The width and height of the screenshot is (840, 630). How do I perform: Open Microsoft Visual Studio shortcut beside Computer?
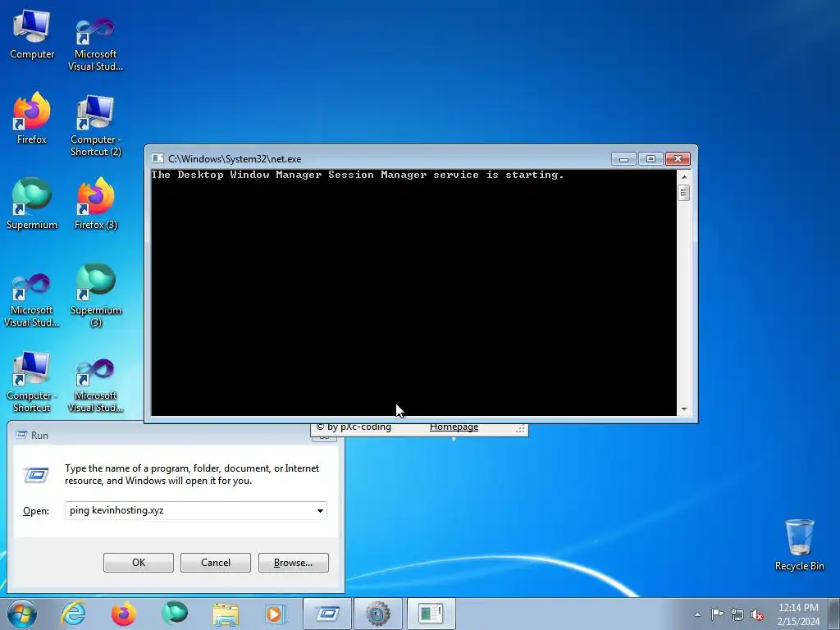95,43
